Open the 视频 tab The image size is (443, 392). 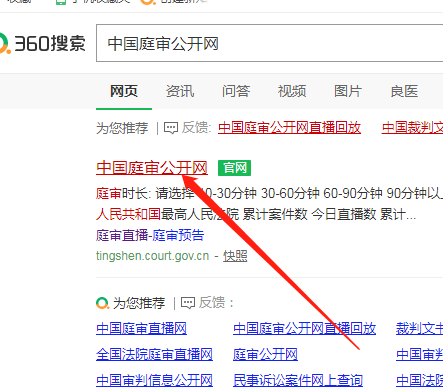(x=292, y=91)
